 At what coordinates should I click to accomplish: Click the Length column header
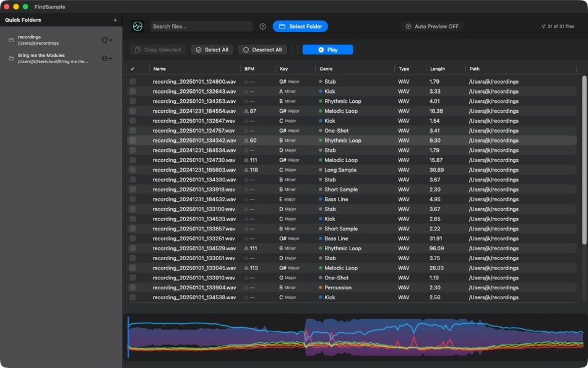pyautogui.click(x=437, y=69)
